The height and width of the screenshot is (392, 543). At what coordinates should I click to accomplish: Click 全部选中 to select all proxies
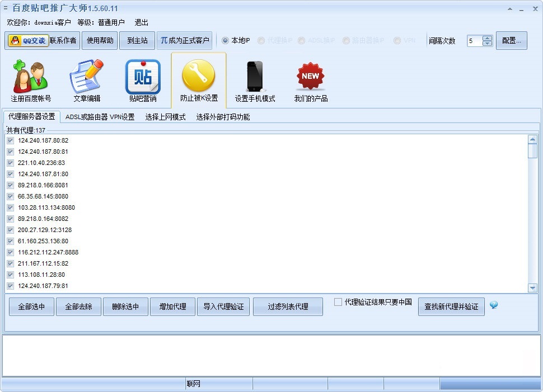tap(31, 306)
